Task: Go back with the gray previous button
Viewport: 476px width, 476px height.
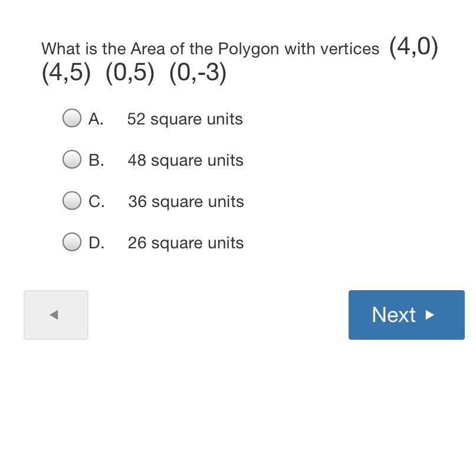Action: [x=56, y=314]
